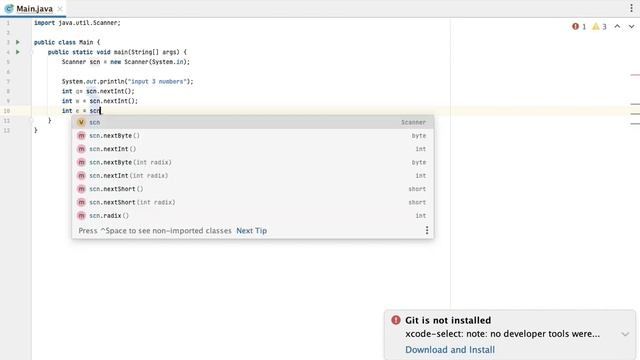Choose scn.nextInt() completion without arguments

(x=253, y=149)
